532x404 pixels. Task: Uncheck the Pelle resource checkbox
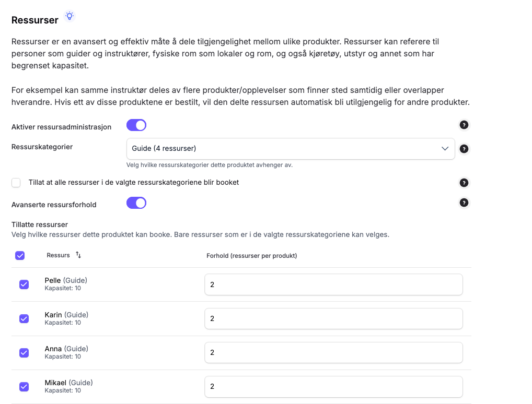24,284
